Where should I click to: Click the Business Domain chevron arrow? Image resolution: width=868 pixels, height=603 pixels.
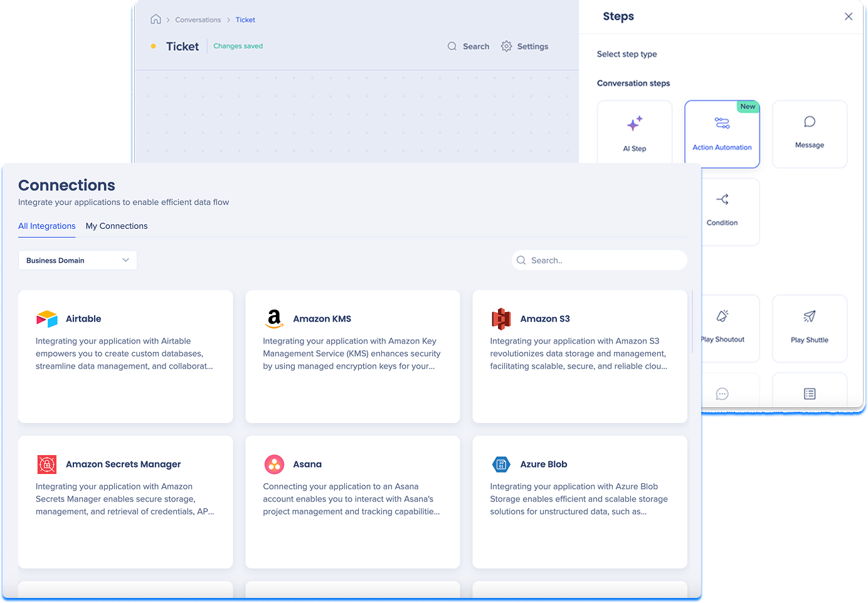pyautogui.click(x=125, y=260)
